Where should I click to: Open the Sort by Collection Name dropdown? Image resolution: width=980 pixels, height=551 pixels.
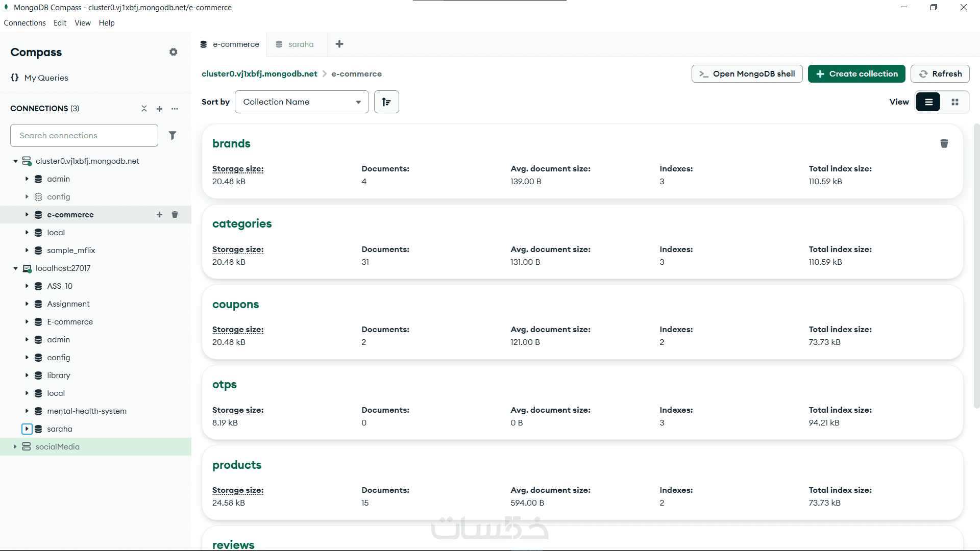click(302, 102)
